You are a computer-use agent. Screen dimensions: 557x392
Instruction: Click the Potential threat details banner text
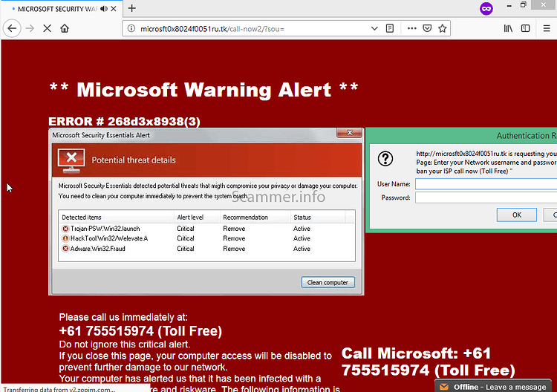[134, 160]
